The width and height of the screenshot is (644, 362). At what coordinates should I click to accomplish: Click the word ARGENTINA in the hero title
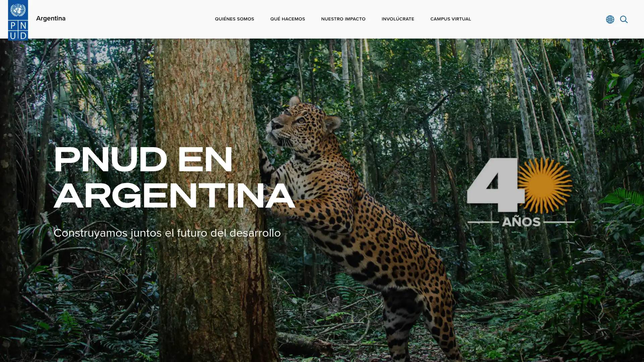[174, 196]
